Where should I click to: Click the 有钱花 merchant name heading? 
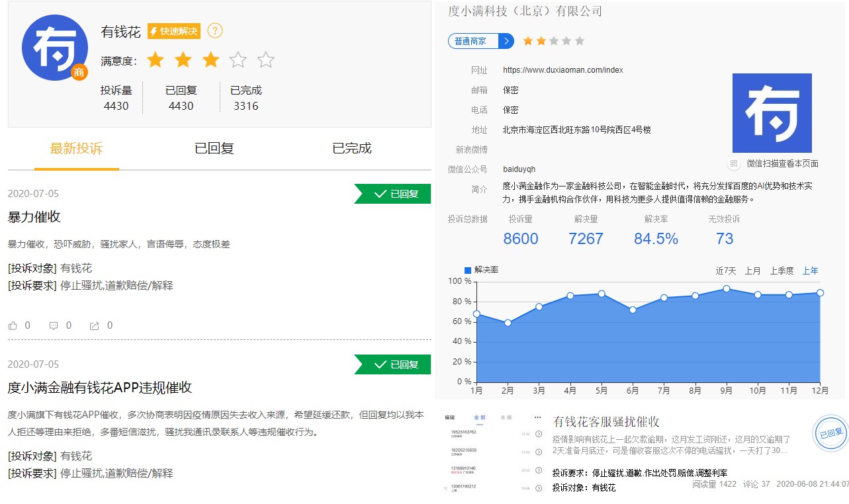pos(121,31)
